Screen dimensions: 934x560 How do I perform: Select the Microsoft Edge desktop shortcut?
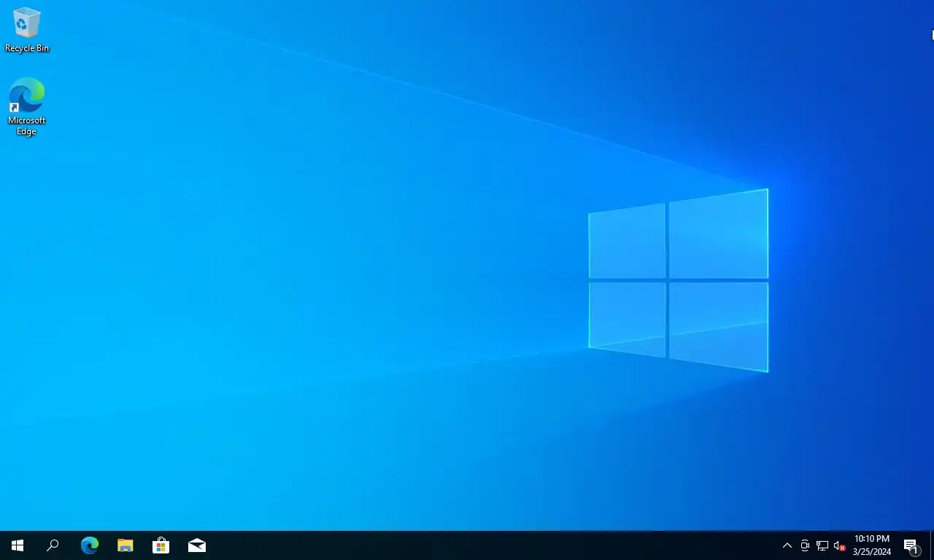pos(27,107)
